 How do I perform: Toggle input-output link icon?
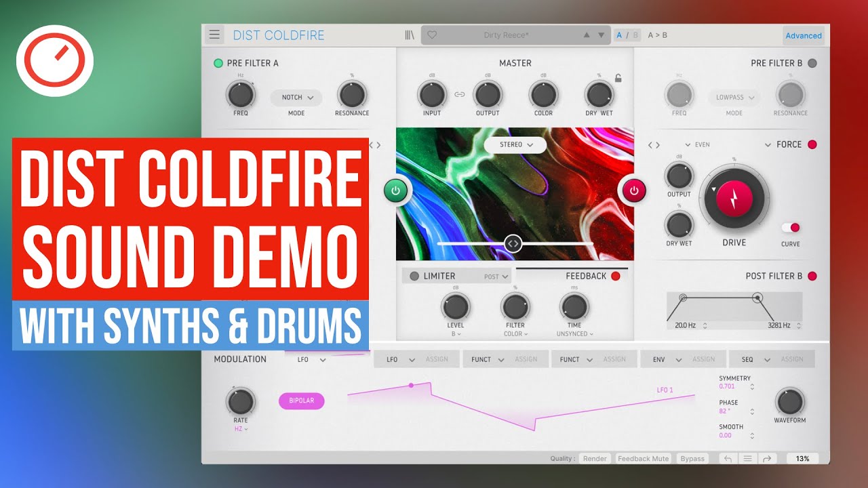460,94
